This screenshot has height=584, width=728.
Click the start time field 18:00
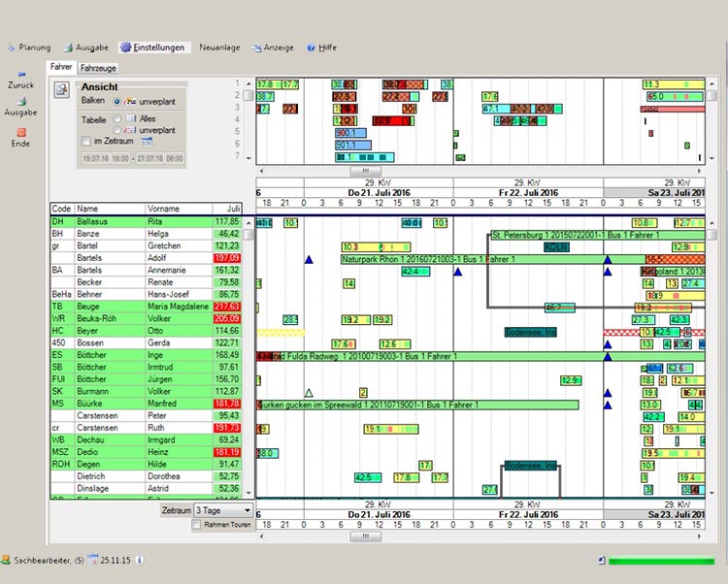click(120, 158)
